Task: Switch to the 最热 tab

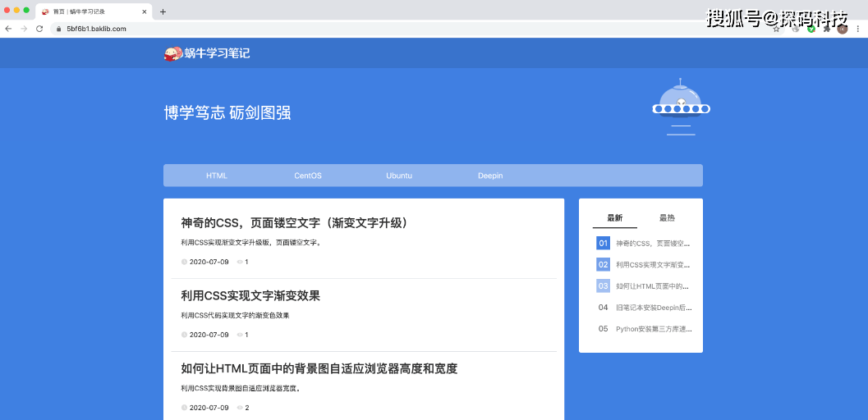Action: [667, 218]
